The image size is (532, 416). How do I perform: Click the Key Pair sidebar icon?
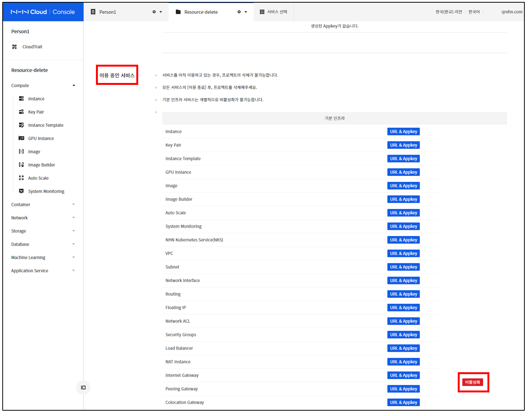point(21,112)
